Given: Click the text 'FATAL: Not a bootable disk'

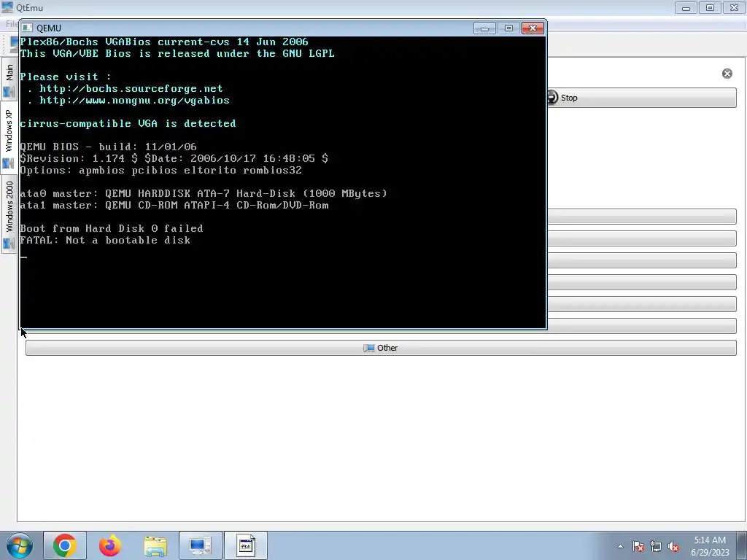Looking at the screenshot, I should tap(105, 240).
